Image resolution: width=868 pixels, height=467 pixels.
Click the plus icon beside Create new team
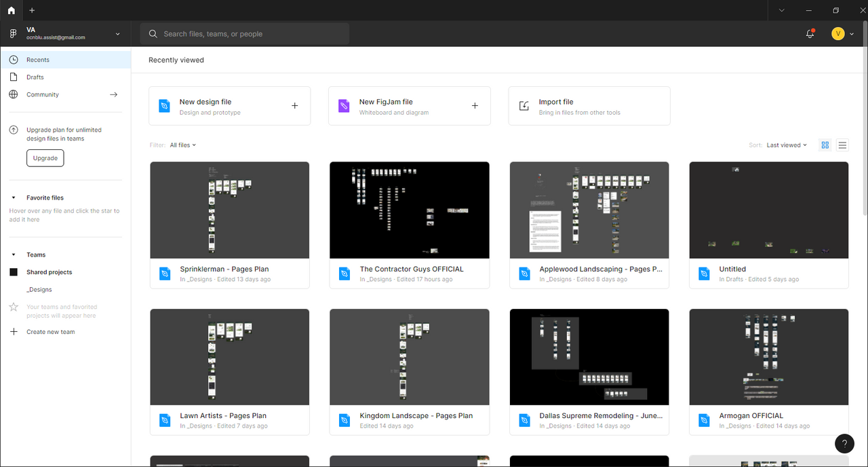tap(14, 332)
